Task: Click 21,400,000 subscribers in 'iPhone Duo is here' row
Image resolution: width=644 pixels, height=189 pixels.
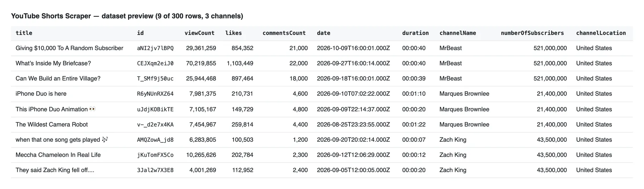Action: (x=552, y=94)
